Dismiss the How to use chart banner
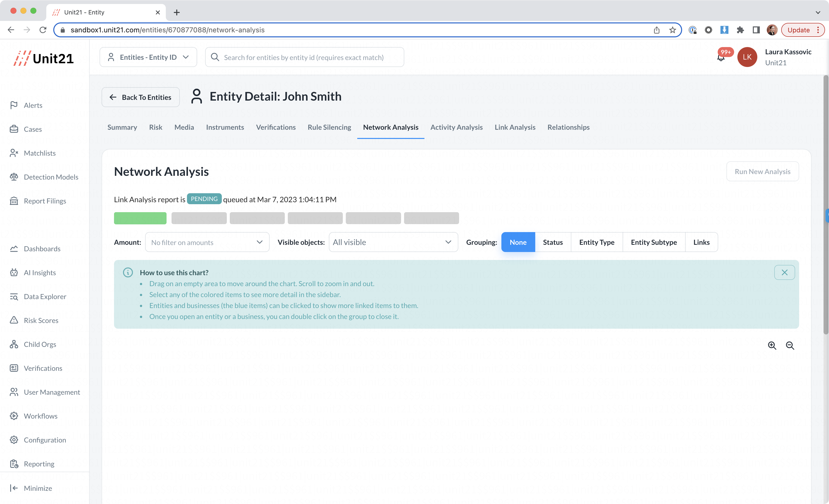 [x=784, y=272]
